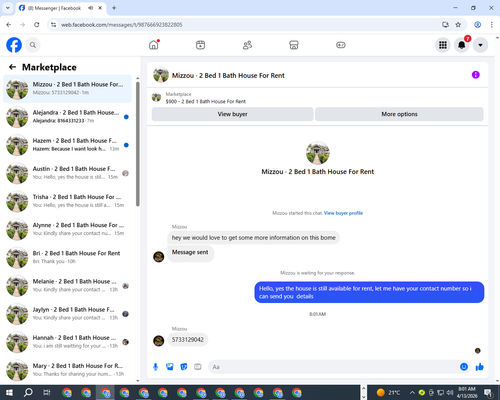Click the address bar URL

[122, 25]
